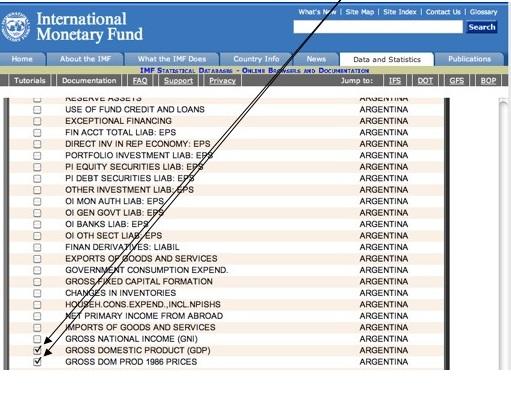Uncheck Gross Dom Prod 1986 Prices checkbox
511x394 pixels.
[x=37, y=362]
